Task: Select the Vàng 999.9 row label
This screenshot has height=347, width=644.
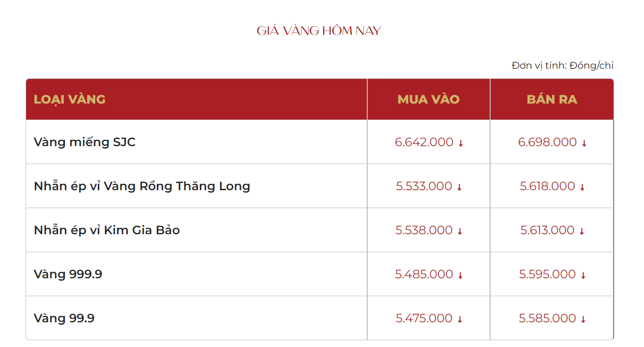Action: pos(68,274)
